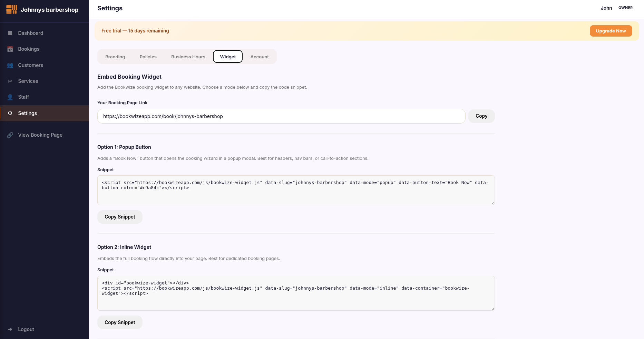Image resolution: width=644 pixels, height=339 pixels.
Task: Click the OWNER role badge
Action: [x=625, y=8]
